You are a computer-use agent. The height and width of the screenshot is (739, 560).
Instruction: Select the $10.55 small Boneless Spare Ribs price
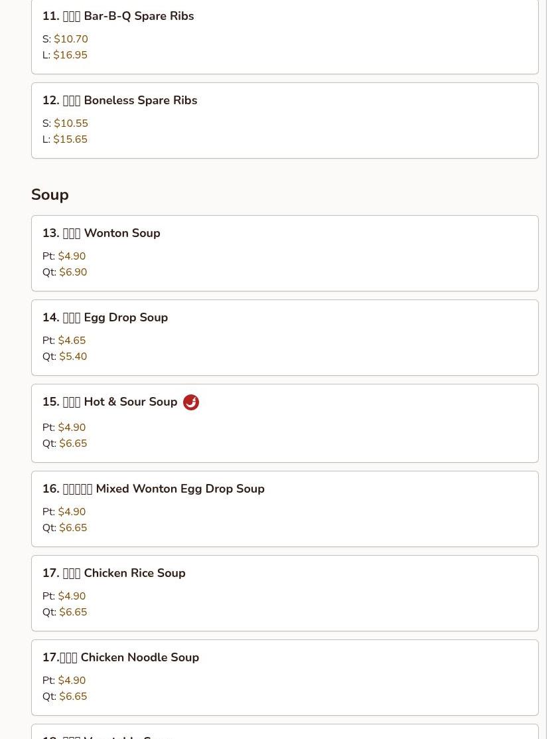click(x=71, y=123)
